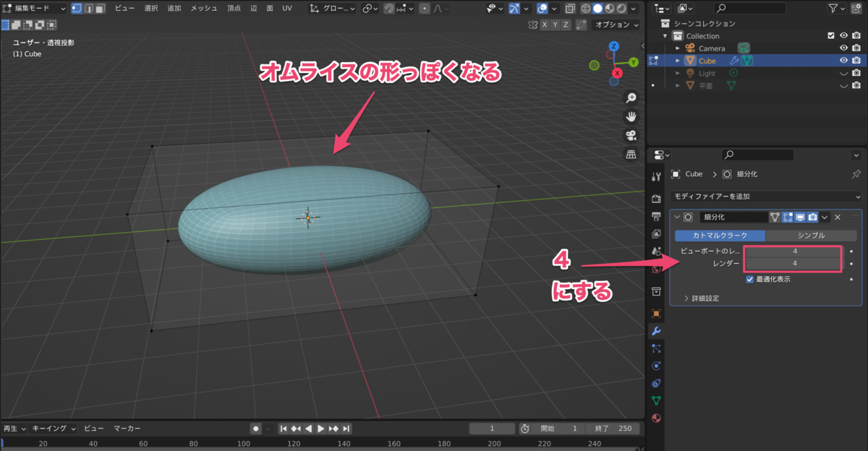Click Cube's mesh data icon in outliner
This screenshot has width=868, height=451.
[x=748, y=61]
